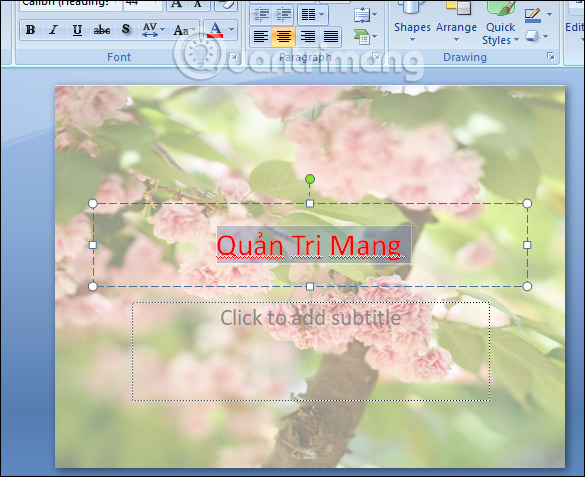
Task: Open Font dialog launcher
Action: point(234,57)
